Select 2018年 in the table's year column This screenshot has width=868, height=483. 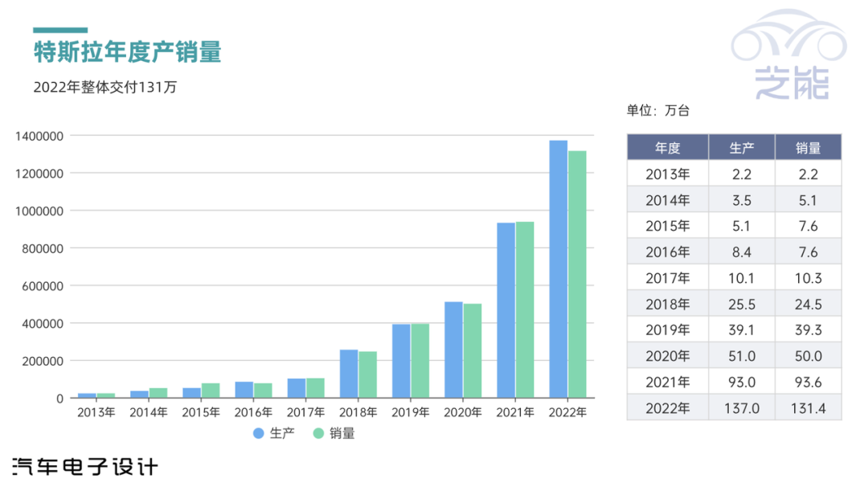[x=668, y=305]
